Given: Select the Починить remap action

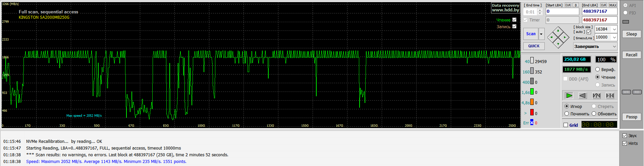Looking at the screenshot, I should point(567,114).
